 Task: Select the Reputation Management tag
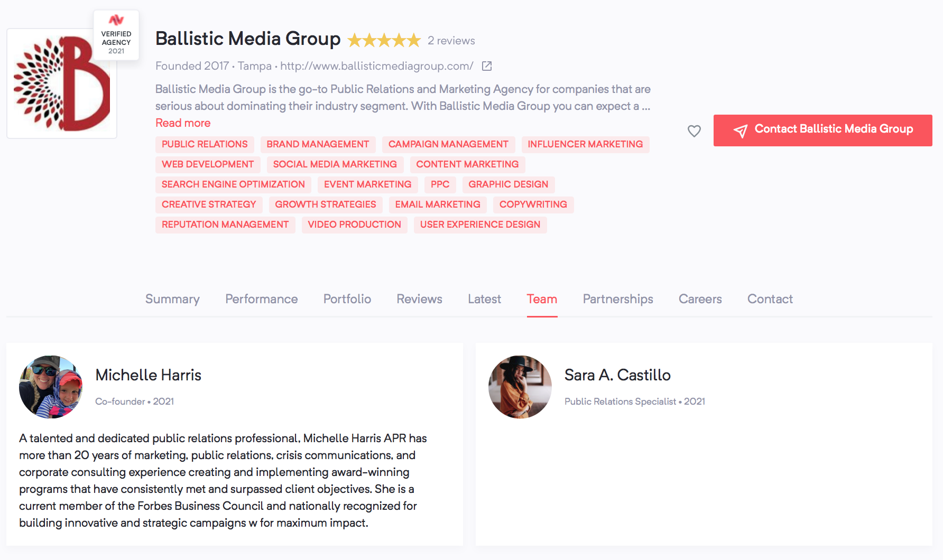[x=225, y=225]
